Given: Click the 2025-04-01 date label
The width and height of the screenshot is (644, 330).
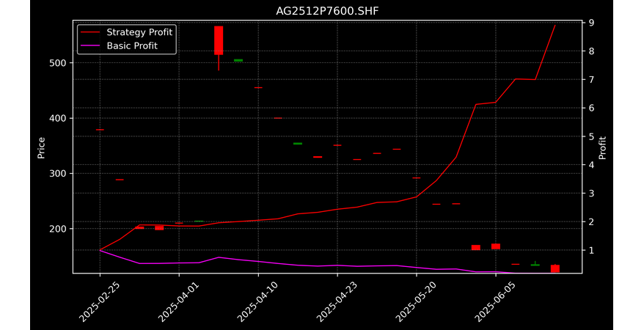Looking at the screenshot, I should pos(178,301).
